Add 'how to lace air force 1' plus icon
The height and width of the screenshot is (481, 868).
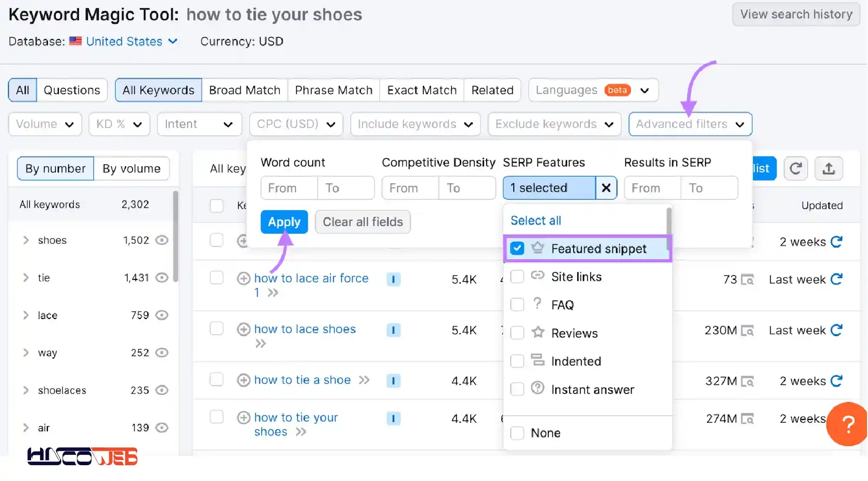[x=244, y=279]
